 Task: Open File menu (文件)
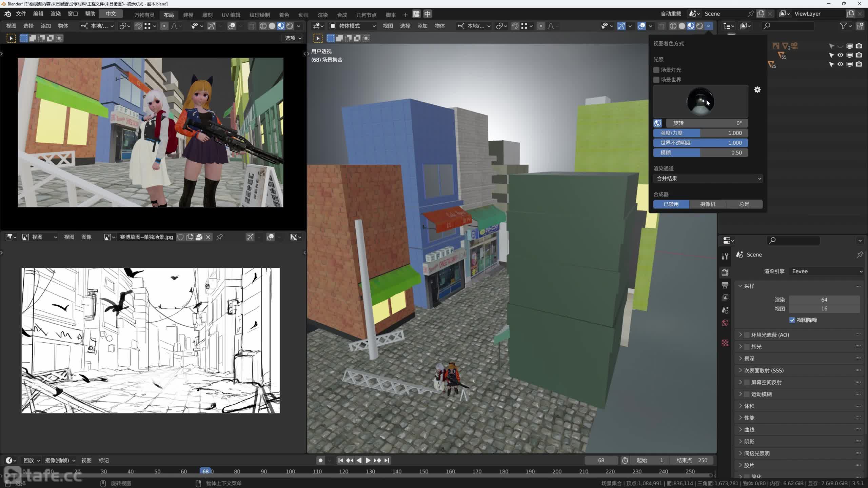point(21,14)
